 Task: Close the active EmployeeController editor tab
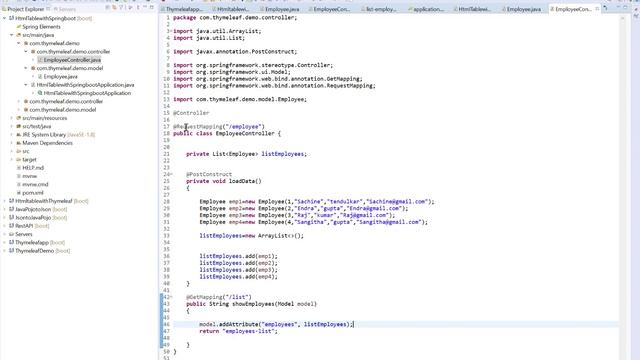tap(597, 9)
